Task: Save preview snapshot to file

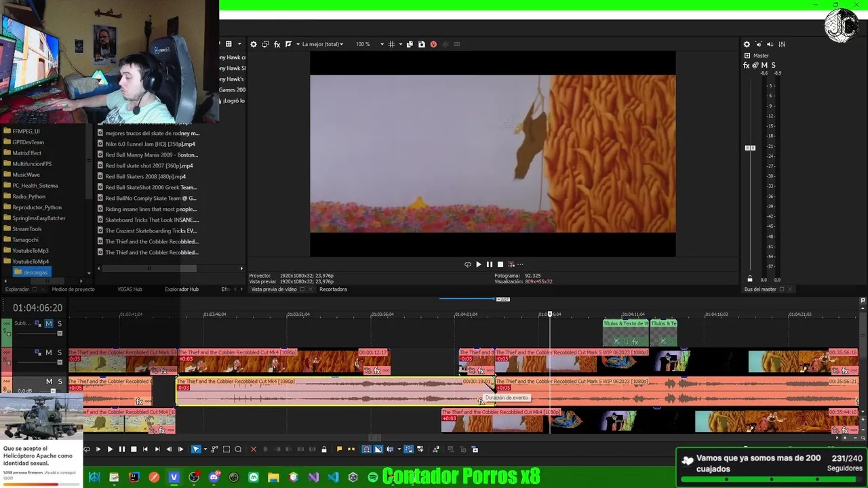Action: click(x=422, y=44)
